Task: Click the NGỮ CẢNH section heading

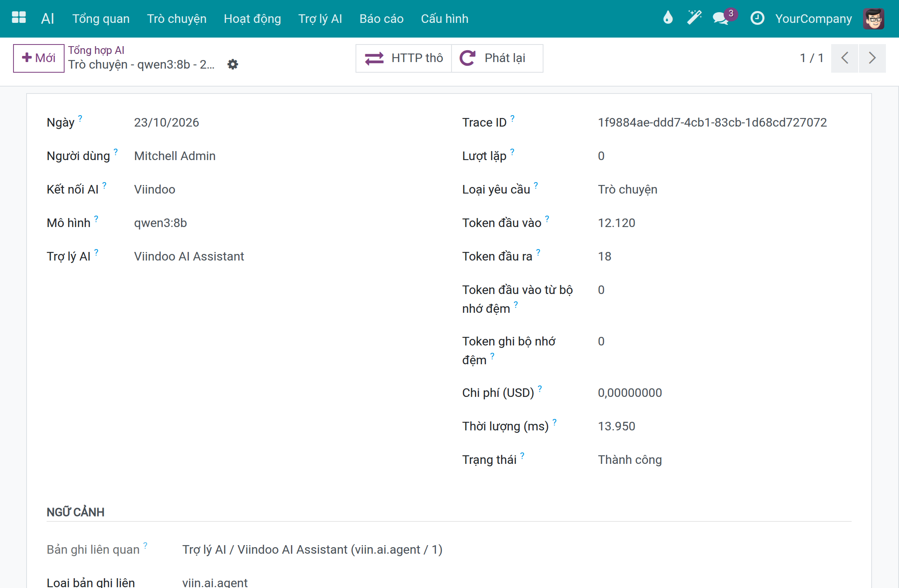Action: coord(76,512)
